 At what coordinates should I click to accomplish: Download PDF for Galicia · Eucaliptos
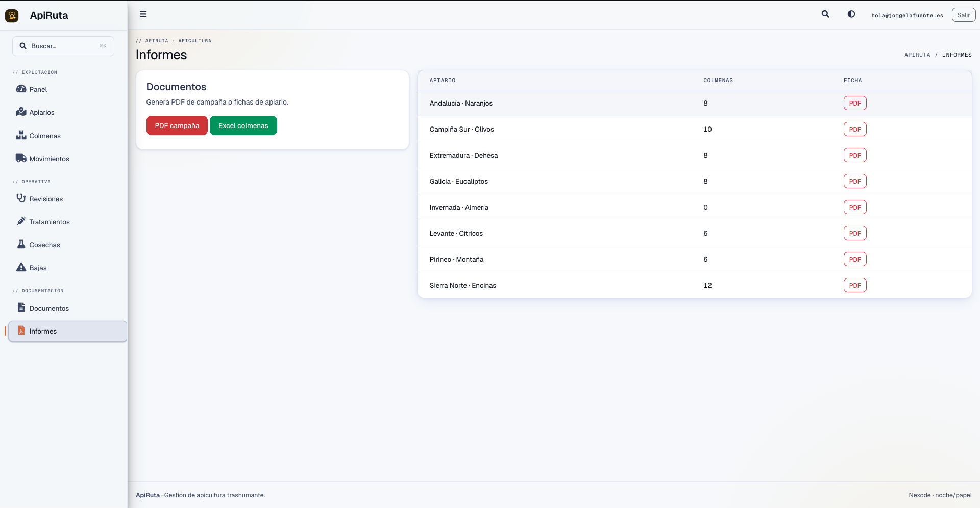tap(855, 181)
